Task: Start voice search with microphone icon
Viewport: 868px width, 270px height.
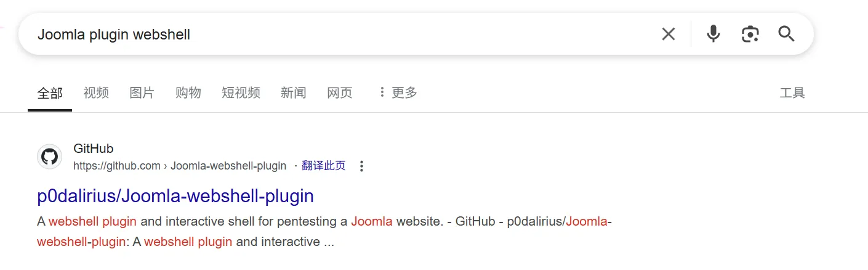Action: [713, 34]
